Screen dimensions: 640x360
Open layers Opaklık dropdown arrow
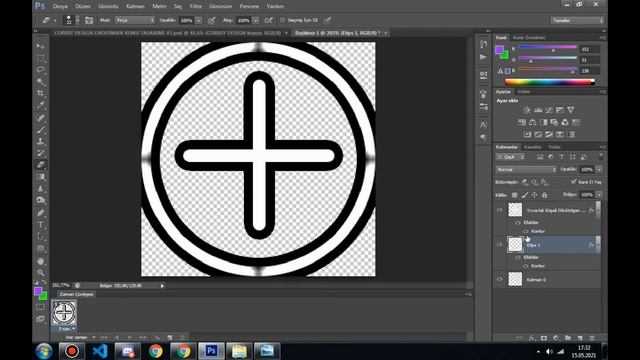click(599, 169)
